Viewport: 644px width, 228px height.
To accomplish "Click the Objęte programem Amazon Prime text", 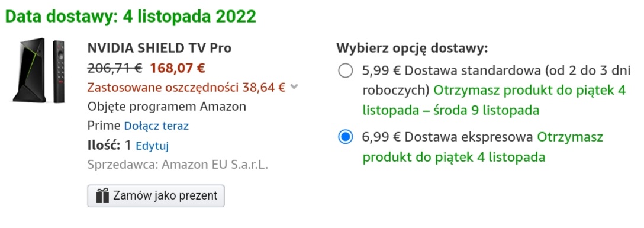I will click(167, 116).
